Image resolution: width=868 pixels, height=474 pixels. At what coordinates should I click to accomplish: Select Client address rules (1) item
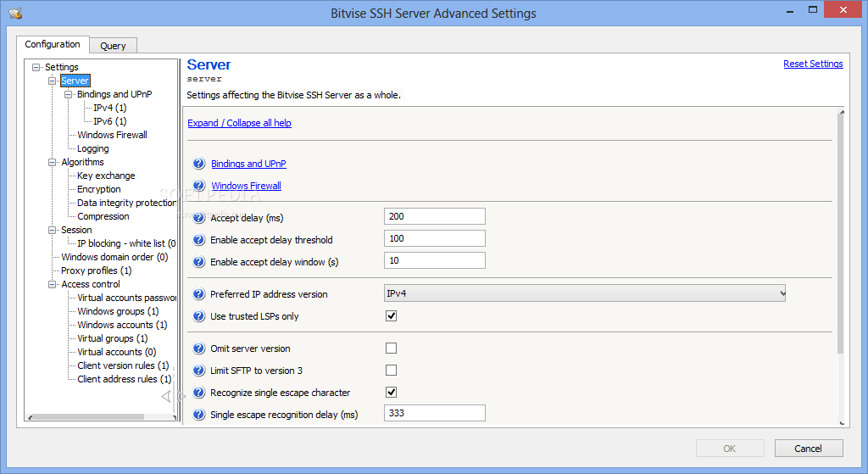click(x=125, y=379)
